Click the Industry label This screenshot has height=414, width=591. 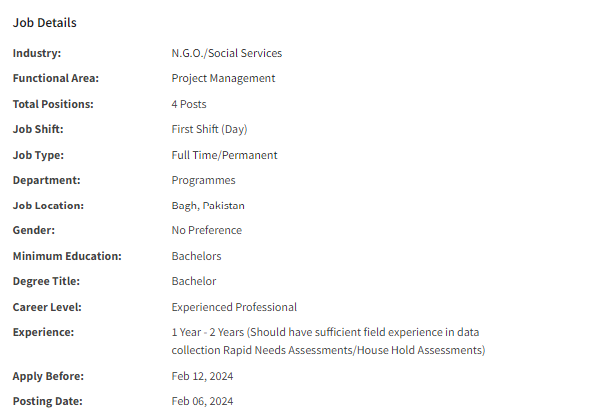pos(37,53)
